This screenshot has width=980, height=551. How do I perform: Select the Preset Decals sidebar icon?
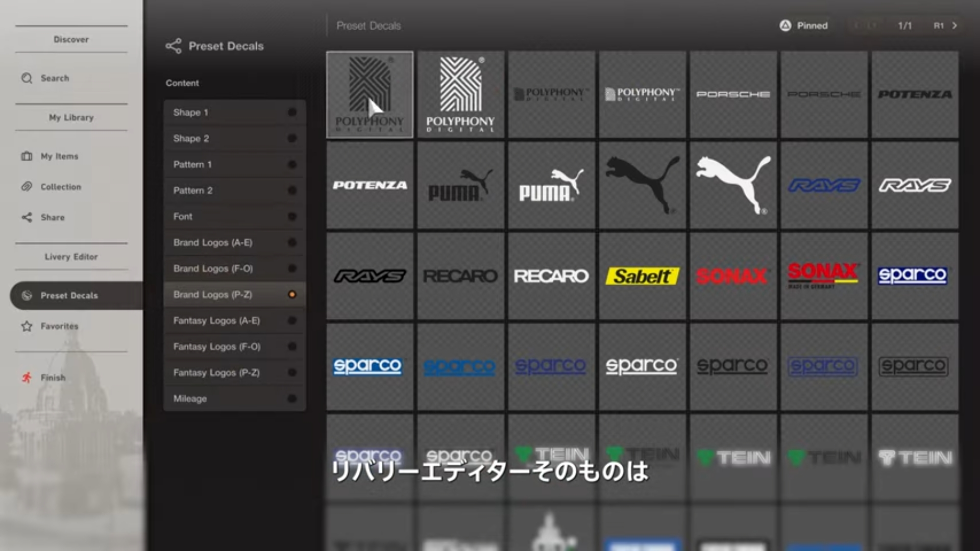pos(27,295)
